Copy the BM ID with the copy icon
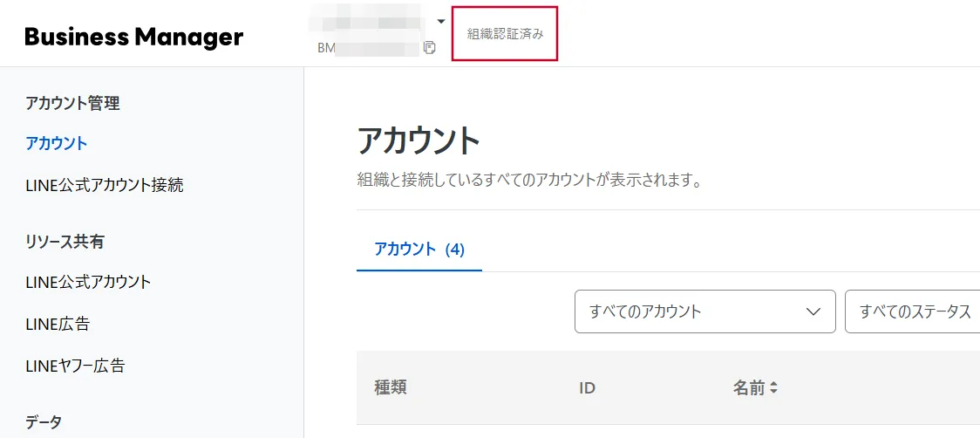 429,47
